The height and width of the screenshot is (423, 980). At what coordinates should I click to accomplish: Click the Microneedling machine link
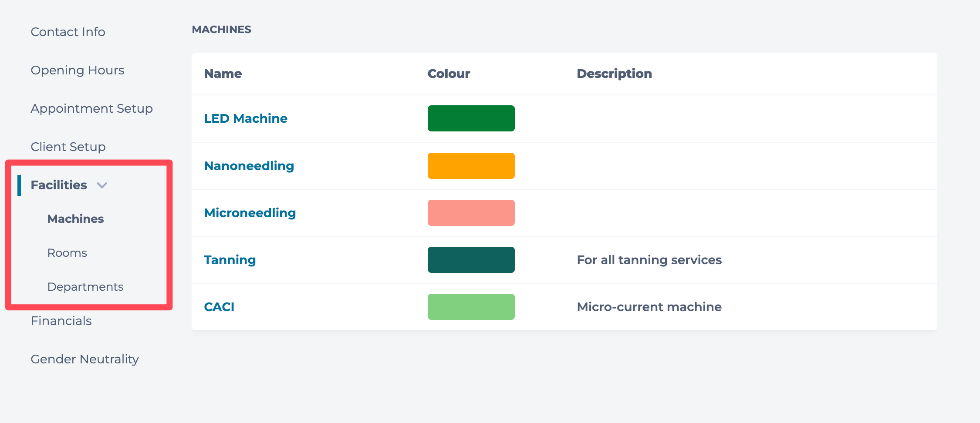point(250,213)
